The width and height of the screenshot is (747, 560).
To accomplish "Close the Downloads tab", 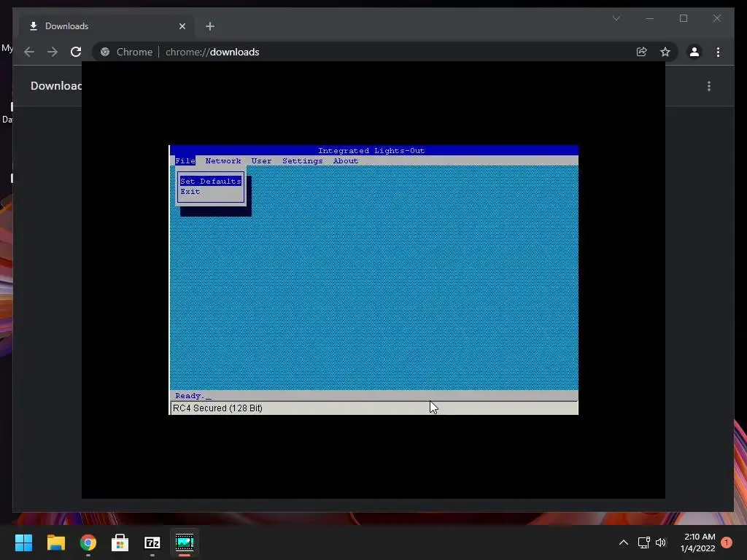I will click(182, 26).
